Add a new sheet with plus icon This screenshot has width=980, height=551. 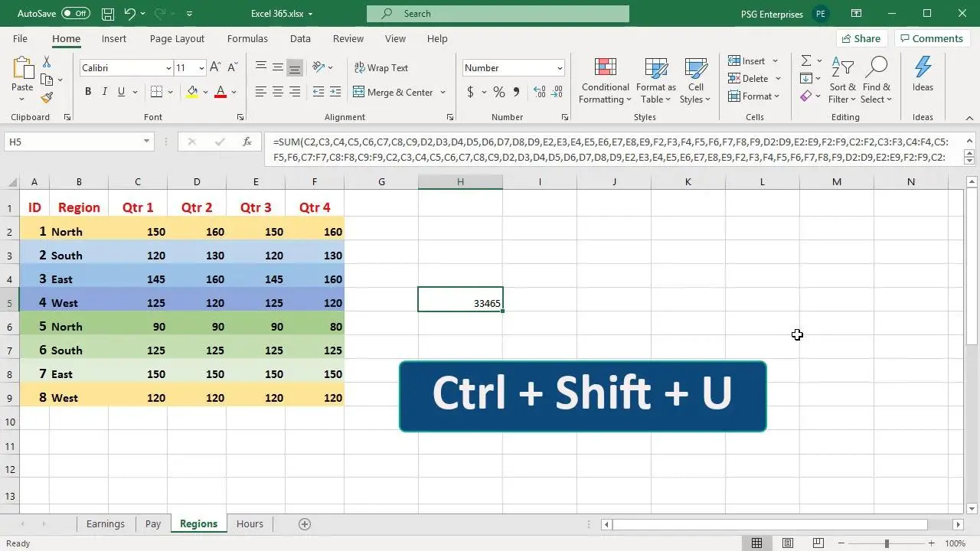click(305, 524)
